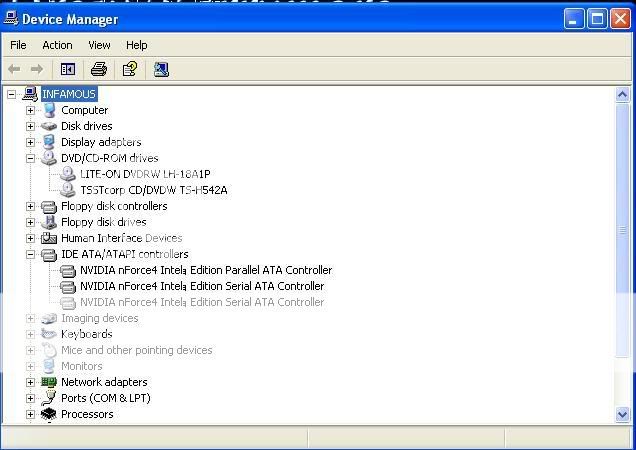Viewport: 636px width, 450px height.
Task: Click the Display adapters icon
Action: pos(48,142)
